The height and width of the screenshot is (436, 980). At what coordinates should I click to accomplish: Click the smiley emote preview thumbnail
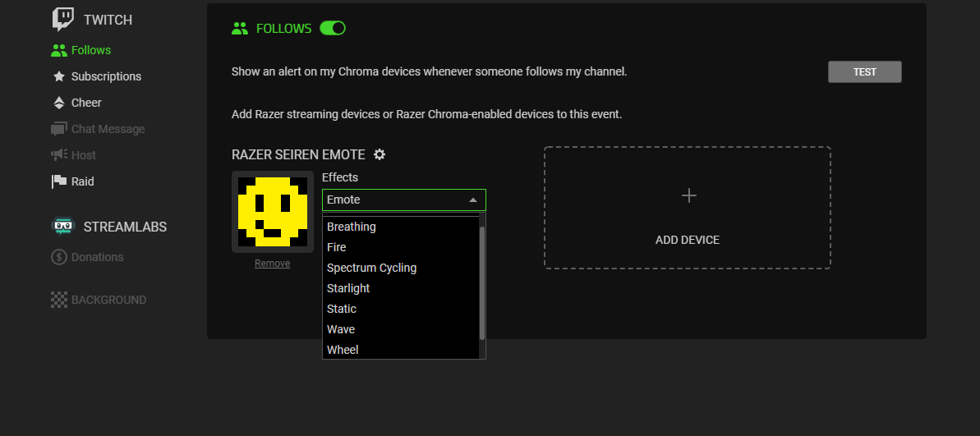tap(273, 212)
